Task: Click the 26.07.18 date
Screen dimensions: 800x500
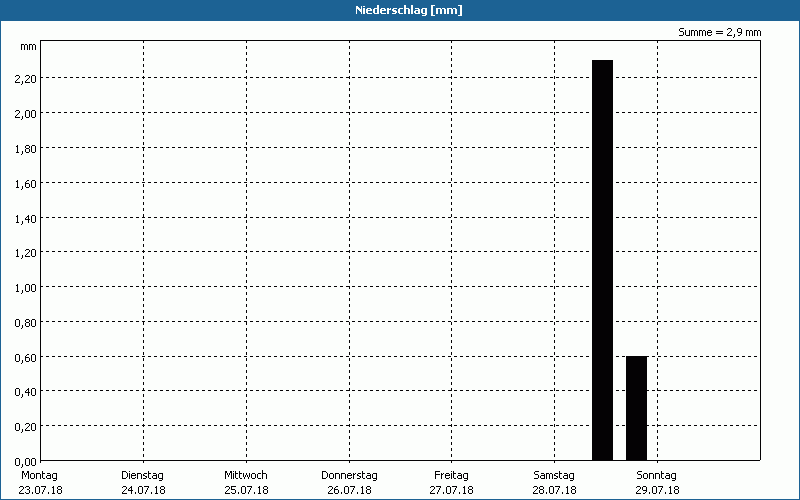Action: coord(349,490)
